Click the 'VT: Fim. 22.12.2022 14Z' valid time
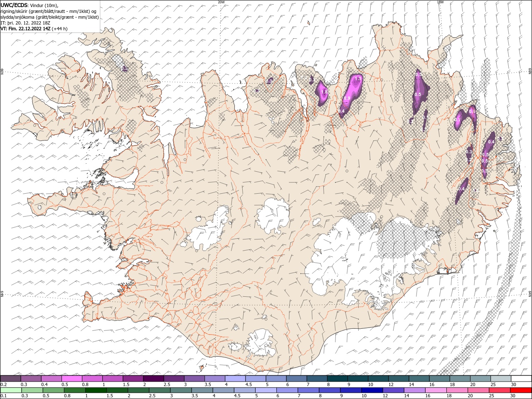532x399 pixels. [x=25, y=29]
